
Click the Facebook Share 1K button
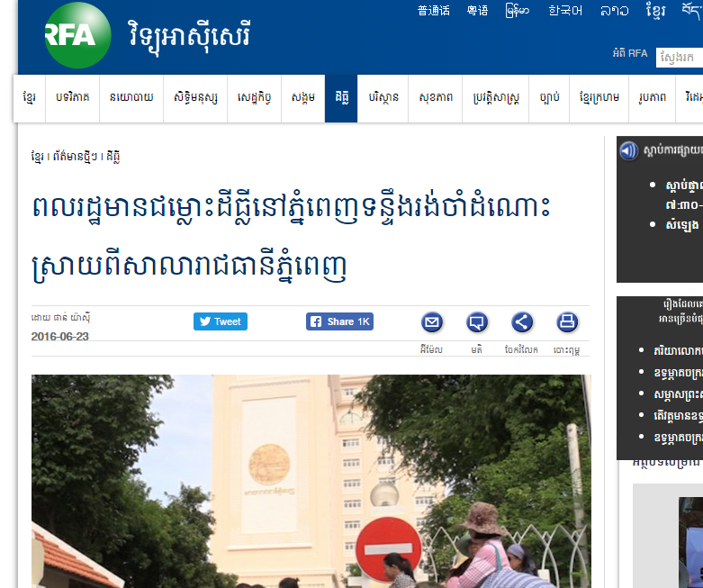tap(339, 321)
